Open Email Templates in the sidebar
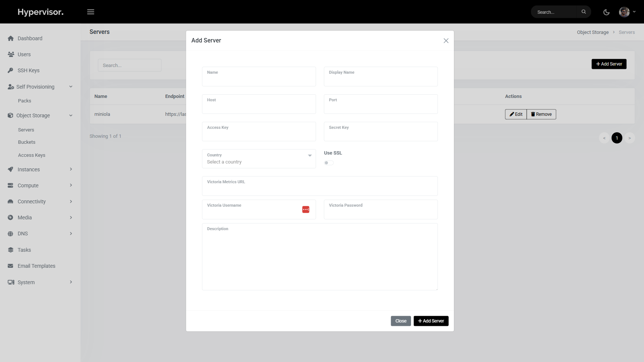The width and height of the screenshot is (644, 362). click(36, 266)
